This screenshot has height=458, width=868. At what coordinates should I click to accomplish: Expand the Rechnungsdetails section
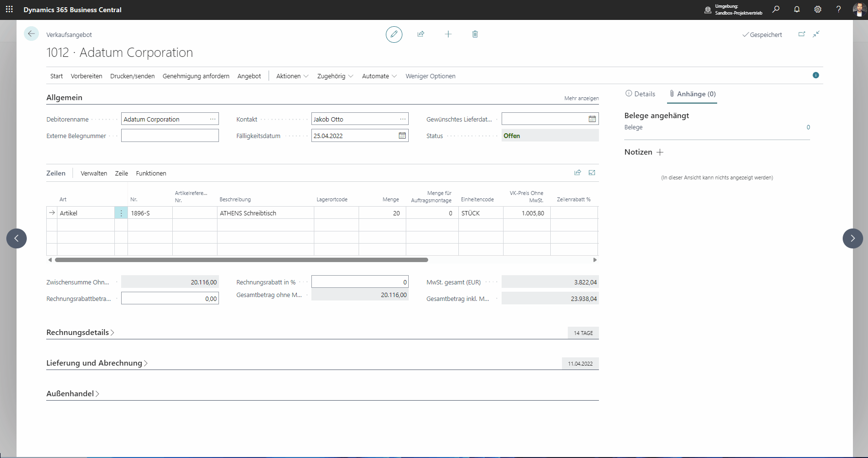tap(80, 333)
